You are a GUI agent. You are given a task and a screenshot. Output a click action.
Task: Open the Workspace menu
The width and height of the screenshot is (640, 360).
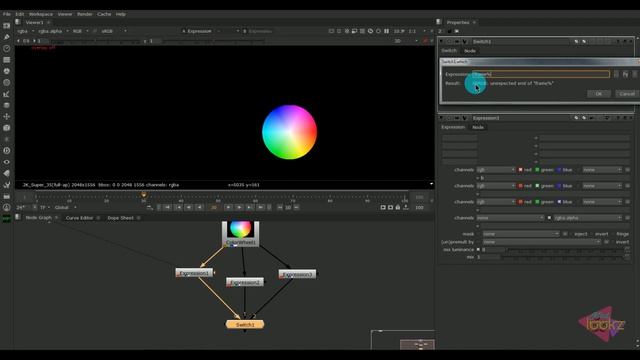pyautogui.click(x=41, y=14)
